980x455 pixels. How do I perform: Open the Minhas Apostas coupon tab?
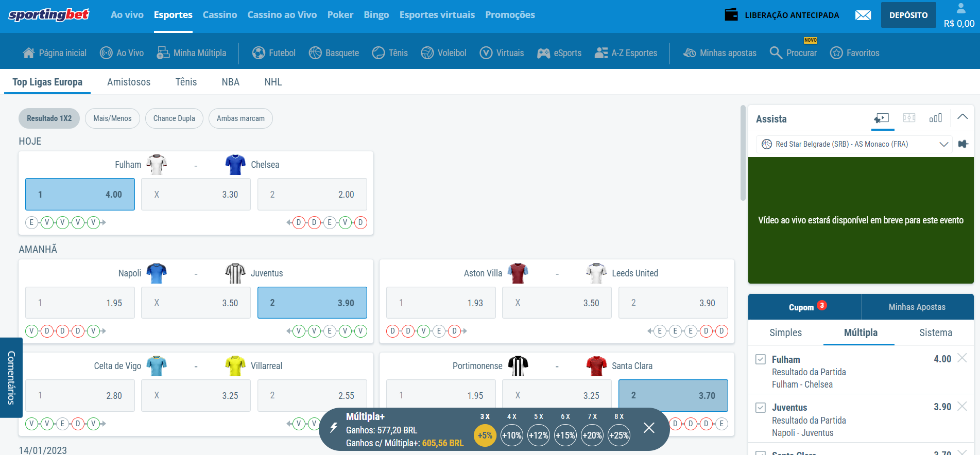point(917,307)
